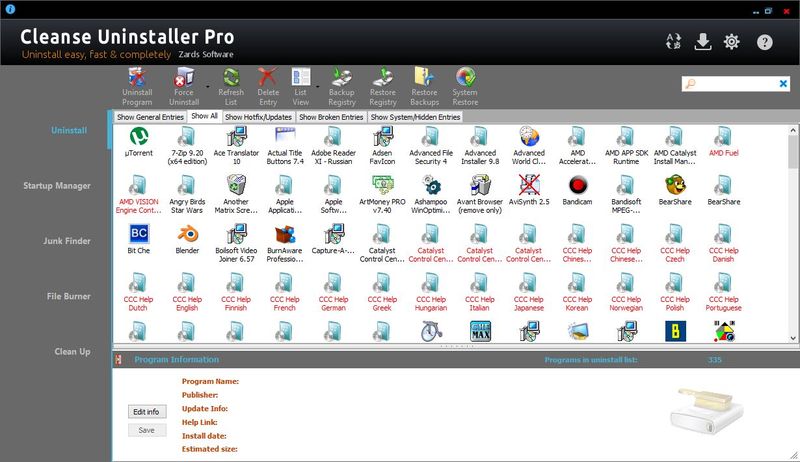Expand the List View dropdown arrow
Screen dimensions: 800x462
pos(317,87)
